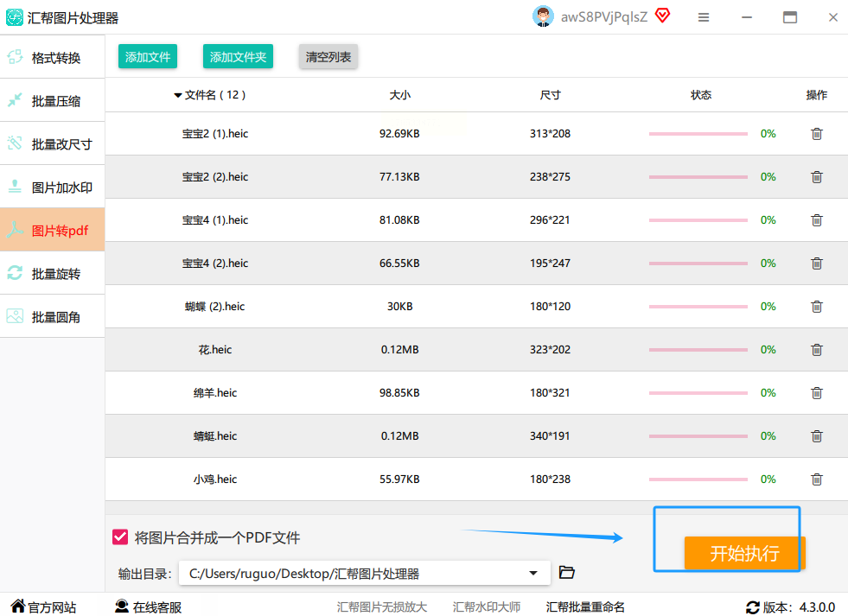Delete 宝宝2 (1).heic using its trash icon
The width and height of the screenshot is (848, 616).
click(816, 134)
